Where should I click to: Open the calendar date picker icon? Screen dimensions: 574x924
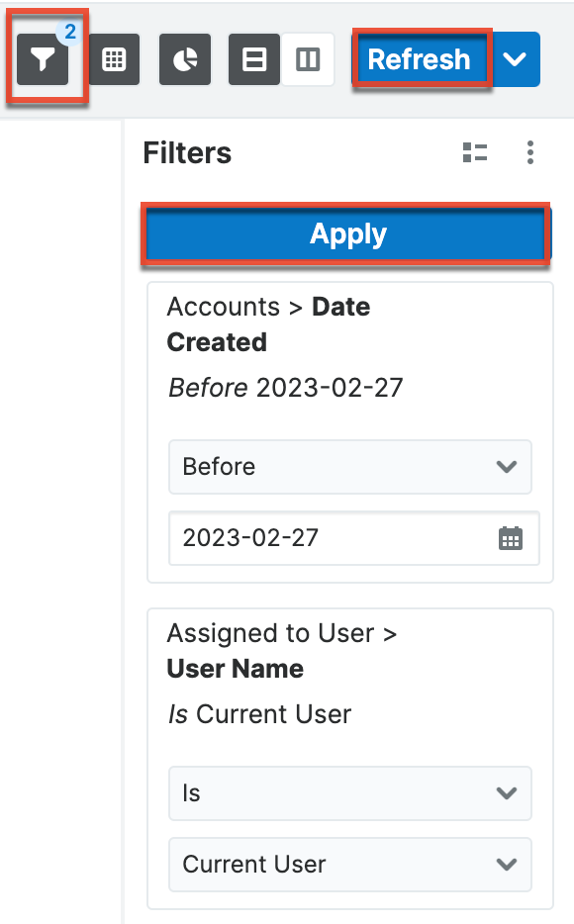pyautogui.click(x=511, y=538)
